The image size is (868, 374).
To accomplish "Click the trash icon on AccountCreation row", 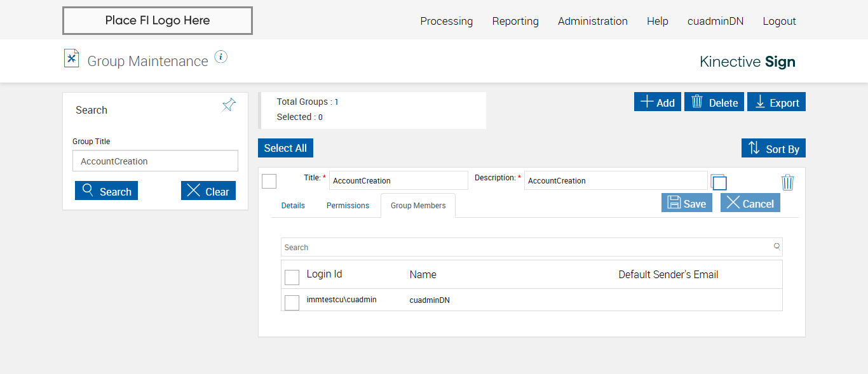I will pos(787,183).
